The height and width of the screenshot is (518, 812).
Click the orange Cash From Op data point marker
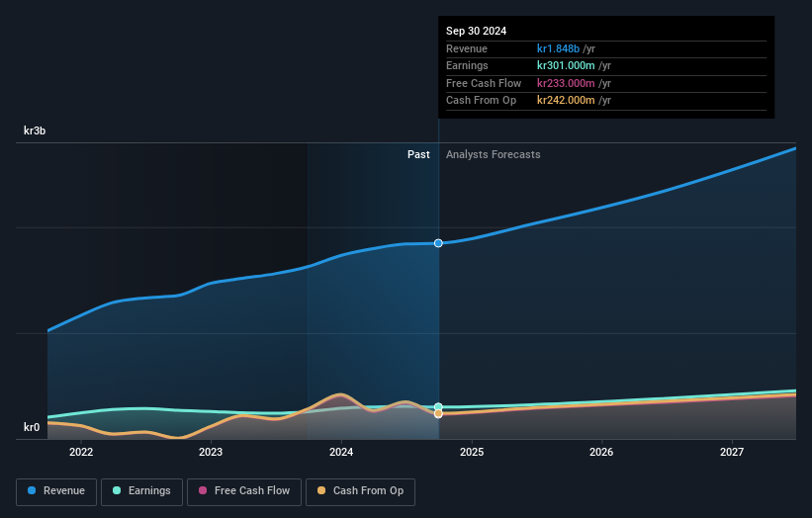coord(438,414)
